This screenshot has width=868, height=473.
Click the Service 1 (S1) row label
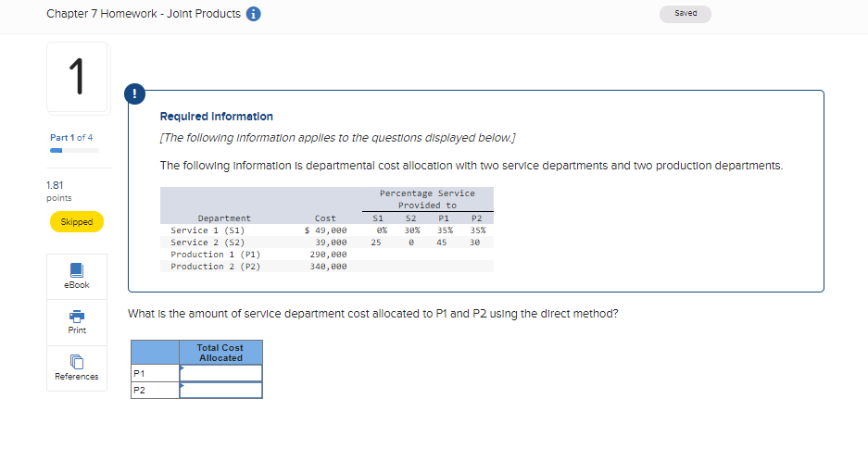[208, 230]
